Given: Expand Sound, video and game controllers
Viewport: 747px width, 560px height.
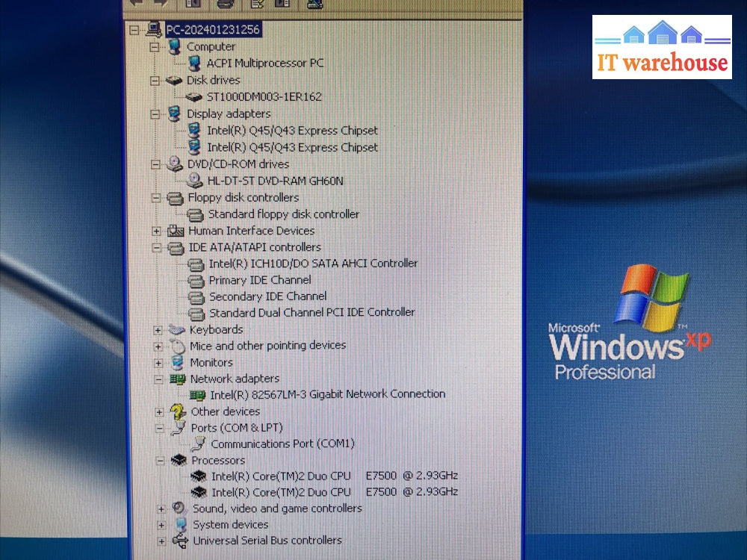Looking at the screenshot, I should [161, 509].
